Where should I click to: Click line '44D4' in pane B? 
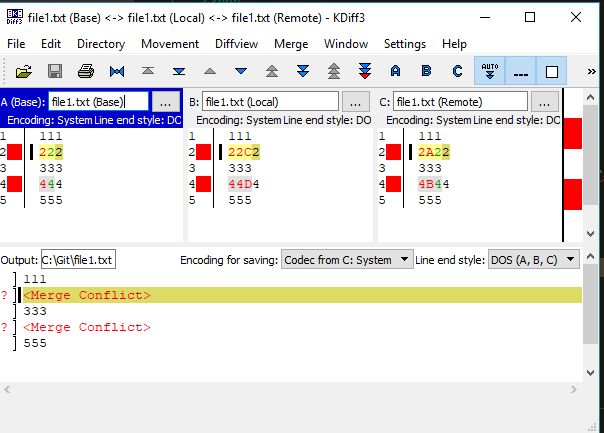click(243, 184)
